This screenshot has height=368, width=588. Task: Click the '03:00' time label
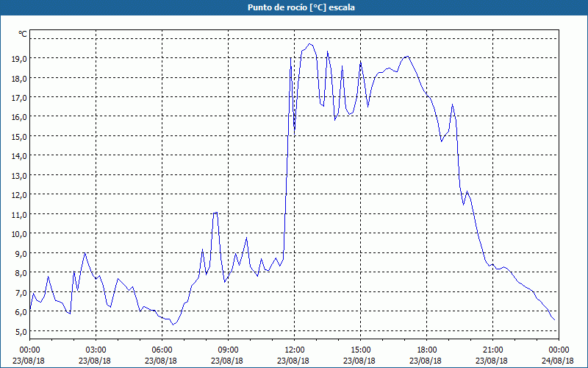[x=96, y=350]
